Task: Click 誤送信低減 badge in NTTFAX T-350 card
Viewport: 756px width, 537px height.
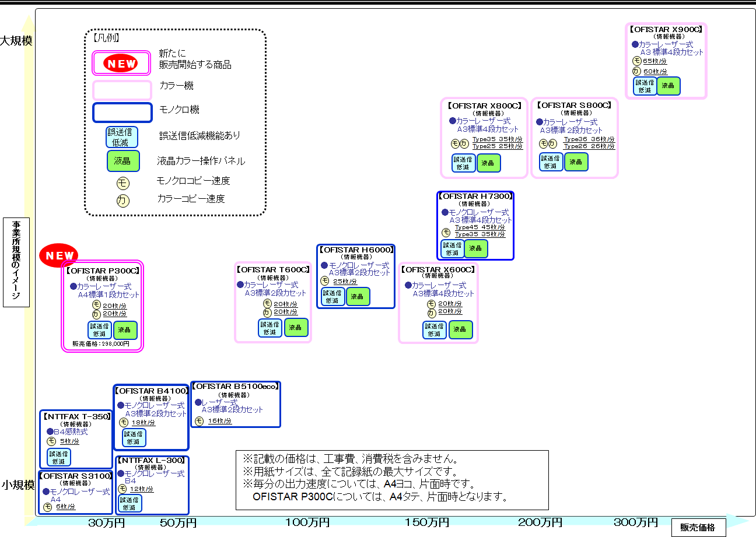Action: pos(59,457)
